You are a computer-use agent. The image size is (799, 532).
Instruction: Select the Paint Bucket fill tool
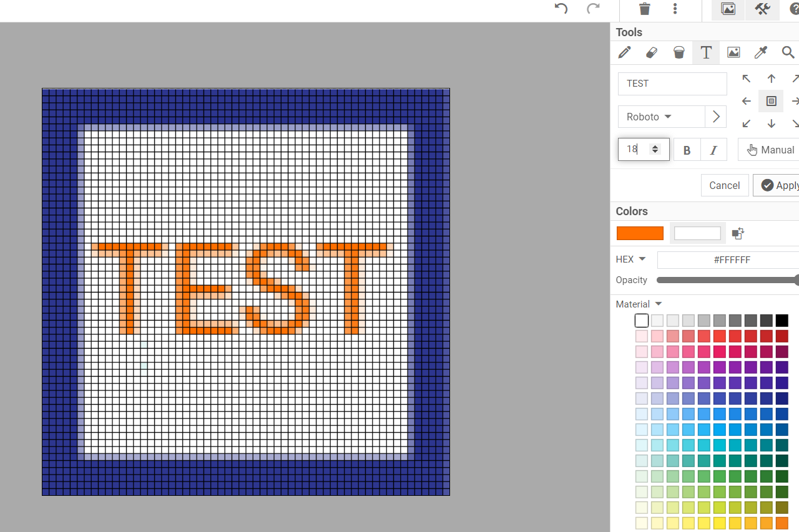click(679, 53)
